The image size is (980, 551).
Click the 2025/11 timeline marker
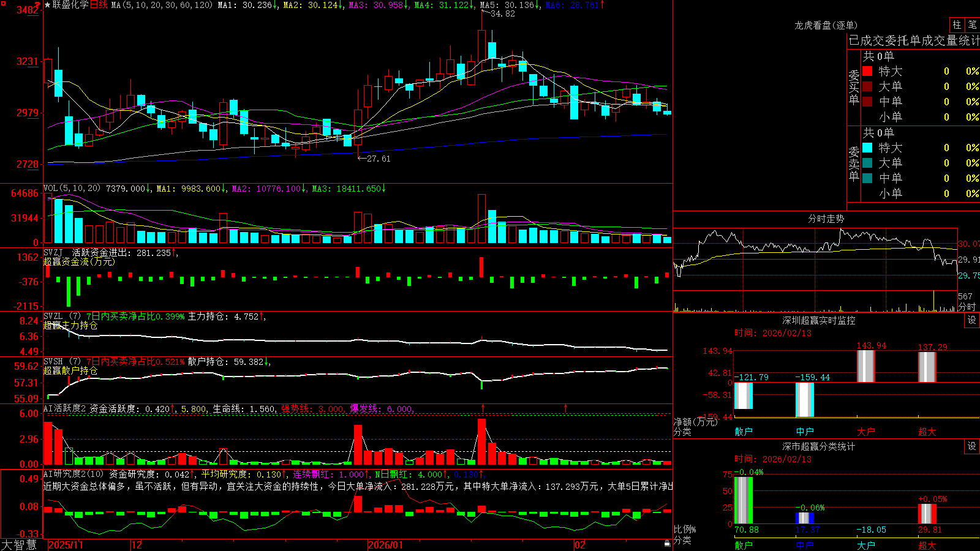click(66, 545)
